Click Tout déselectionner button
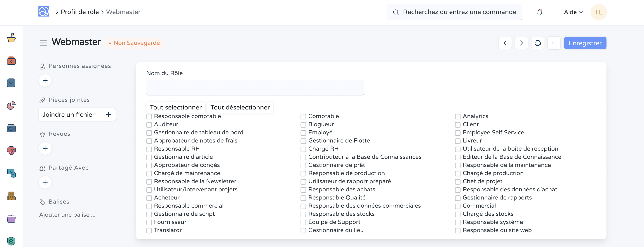This screenshot has width=644, height=247. click(x=240, y=107)
